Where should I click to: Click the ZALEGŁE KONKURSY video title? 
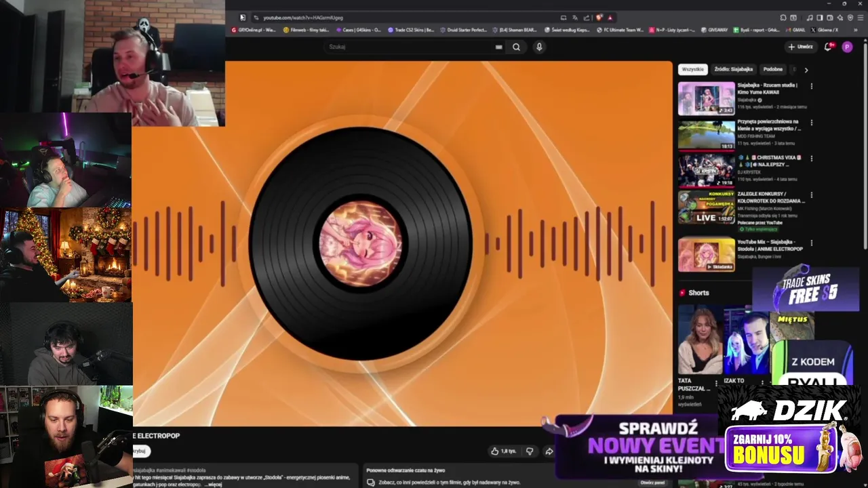[771, 197]
